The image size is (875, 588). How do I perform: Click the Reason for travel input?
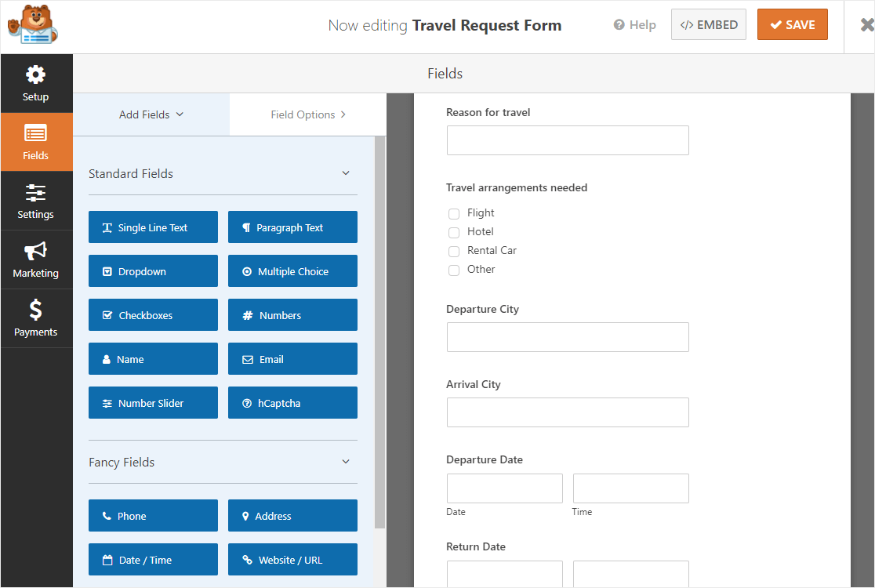(568, 140)
